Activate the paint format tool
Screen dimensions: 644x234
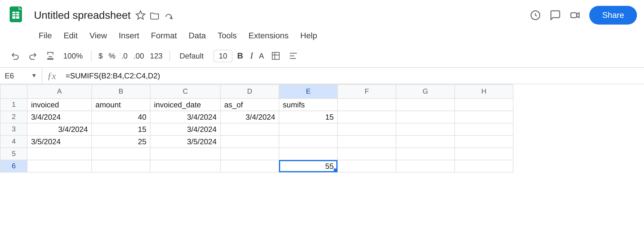[x=50, y=56]
